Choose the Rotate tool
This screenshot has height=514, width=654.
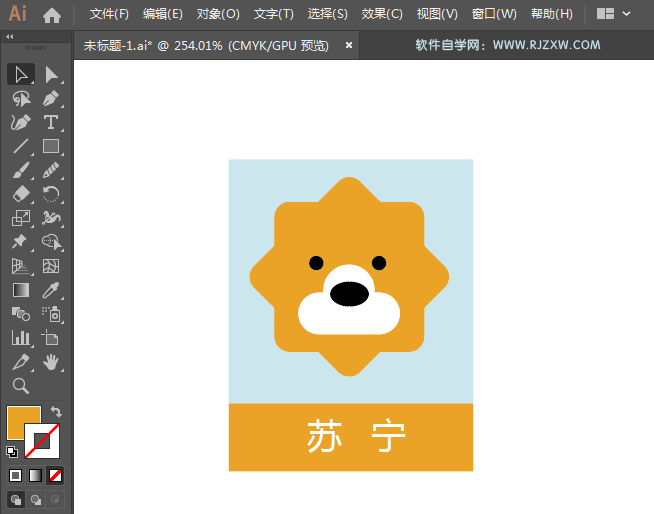51,194
